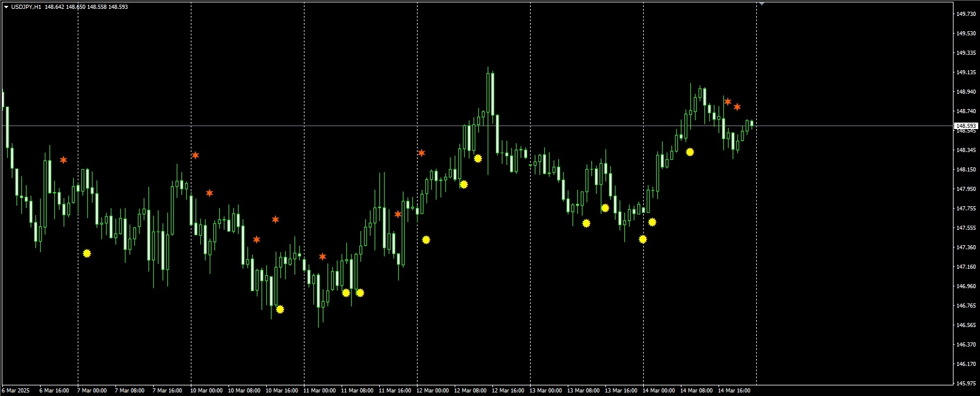Click the gray chart shift triangle marker
Screen dimensions: 980x396
pyautogui.click(x=762, y=4)
